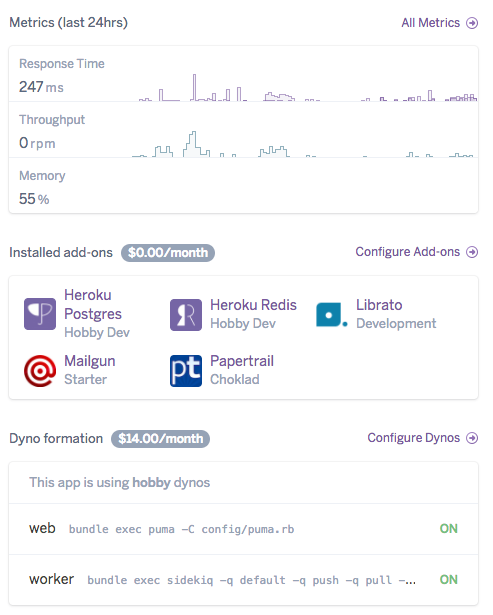Click the Papertrail add-on icon
Viewport: 493px width, 615px height.
point(186,371)
